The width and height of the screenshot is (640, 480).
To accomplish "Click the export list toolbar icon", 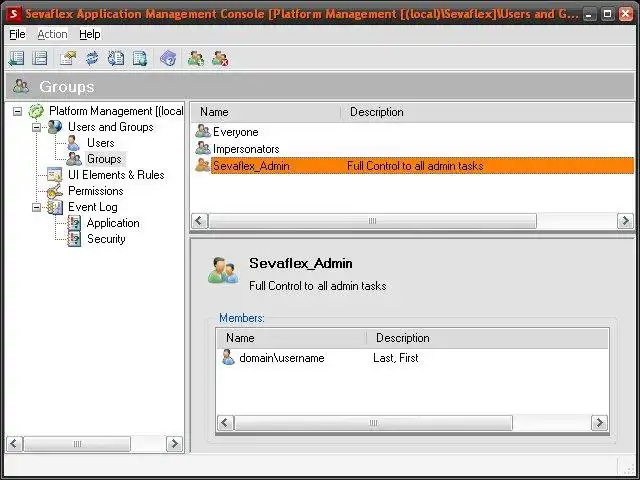I will click(x=140, y=58).
